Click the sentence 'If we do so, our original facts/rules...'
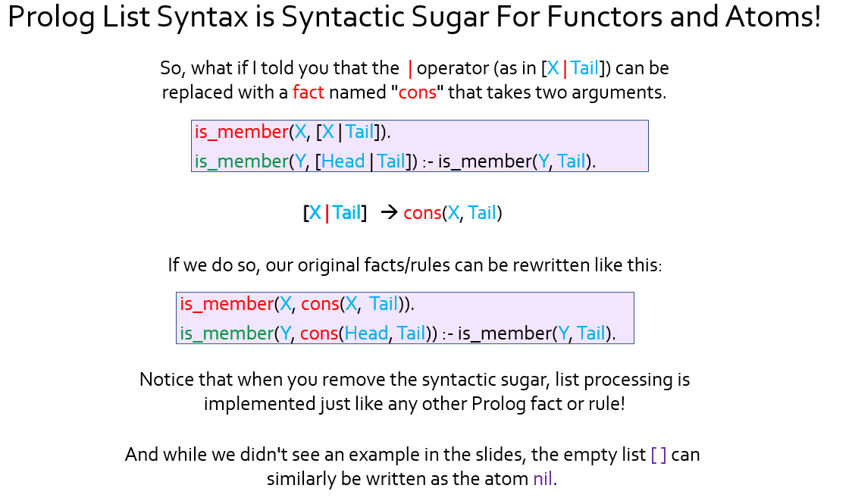 (x=415, y=265)
